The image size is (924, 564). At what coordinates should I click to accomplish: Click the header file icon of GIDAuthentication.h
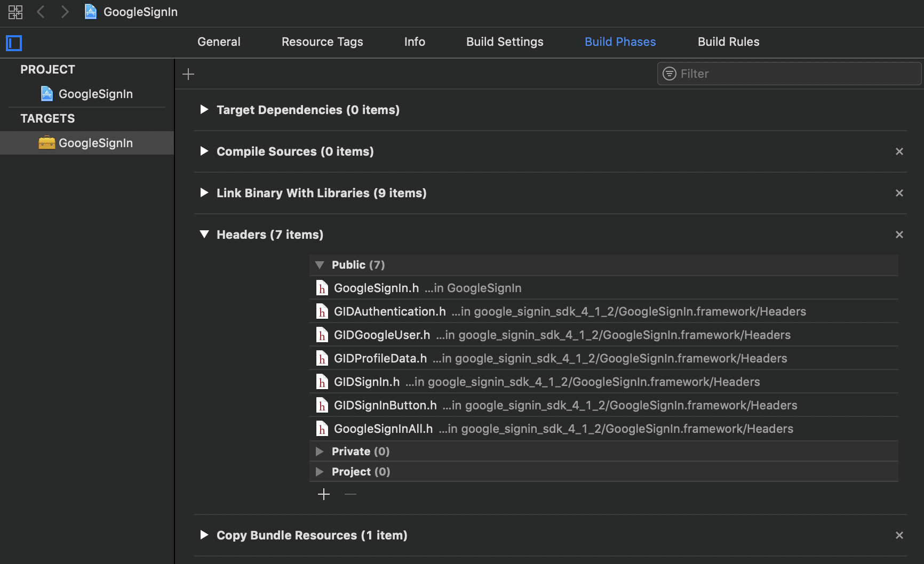tap(322, 311)
